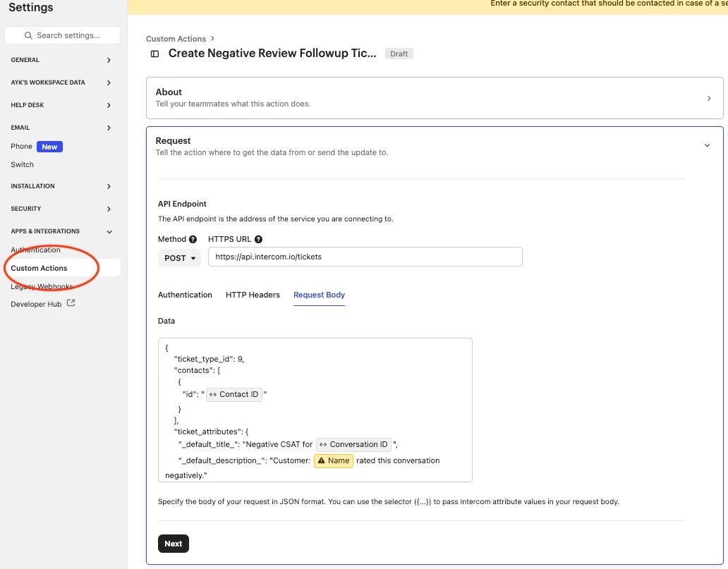
Task: Click the sidebar panel icon beside action title
Action: point(154,54)
